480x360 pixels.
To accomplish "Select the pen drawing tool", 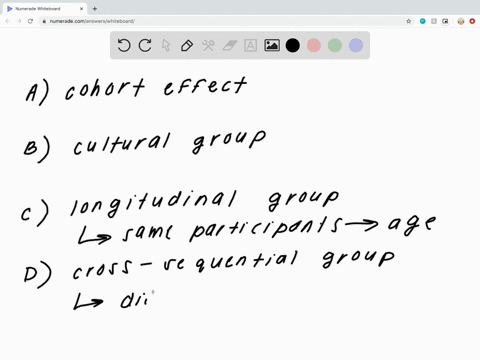I will (x=187, y=45).
